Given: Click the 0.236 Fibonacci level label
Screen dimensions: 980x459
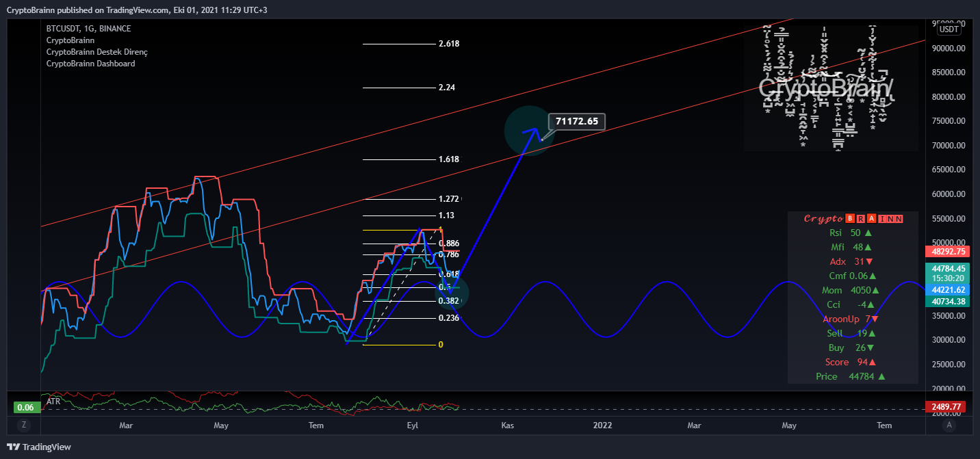Looking at the screenshot, I should click(449, 318).
